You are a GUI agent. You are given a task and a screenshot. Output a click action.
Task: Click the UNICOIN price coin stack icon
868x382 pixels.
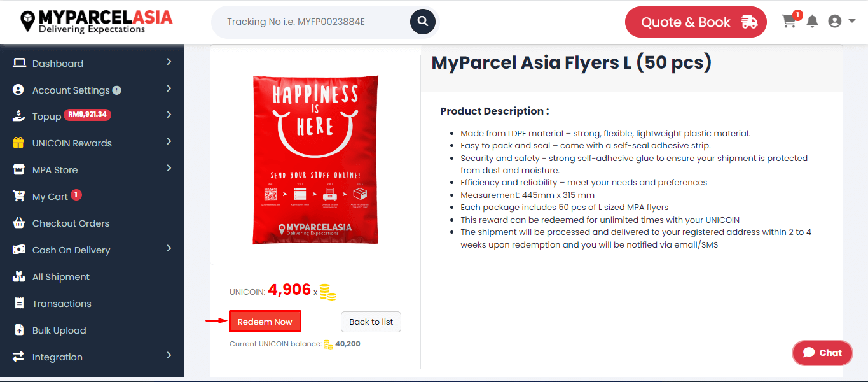tap(328, 292)
